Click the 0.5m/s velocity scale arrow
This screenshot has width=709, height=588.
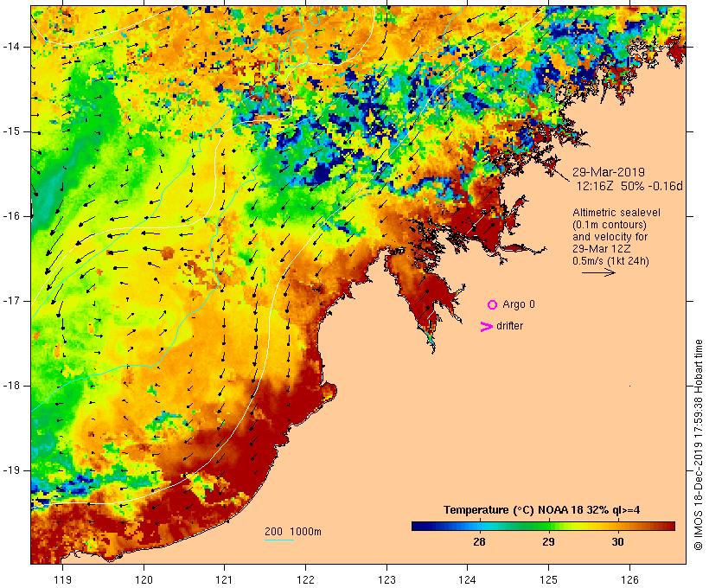pyautogui.click(x=598, y=272)
